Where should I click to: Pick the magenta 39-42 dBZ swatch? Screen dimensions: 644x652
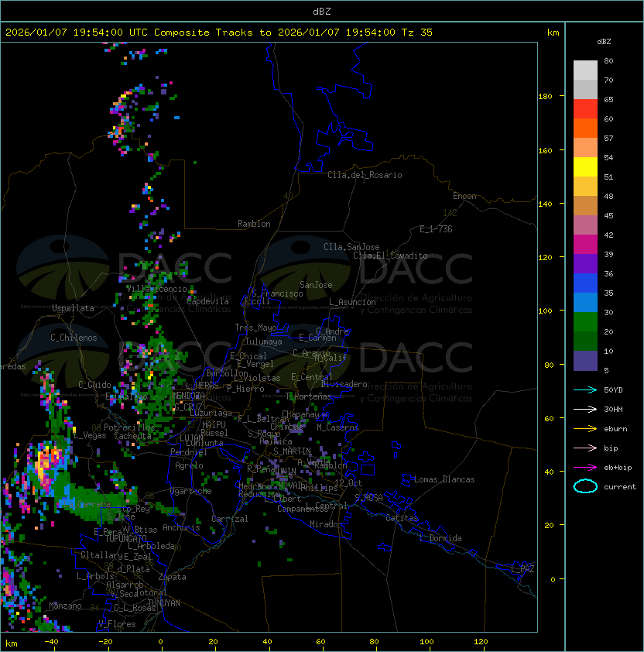[585, 245]
